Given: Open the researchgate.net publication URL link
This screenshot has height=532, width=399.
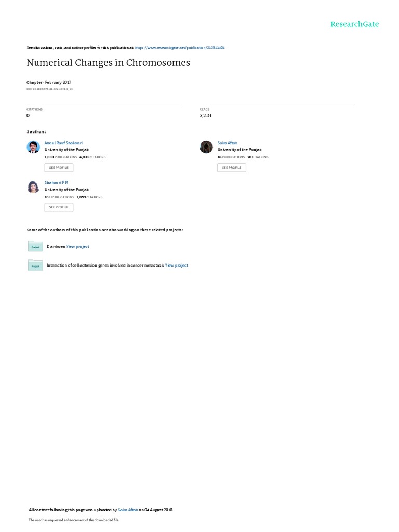Looking at the screenshot, I should click(180, 48).
